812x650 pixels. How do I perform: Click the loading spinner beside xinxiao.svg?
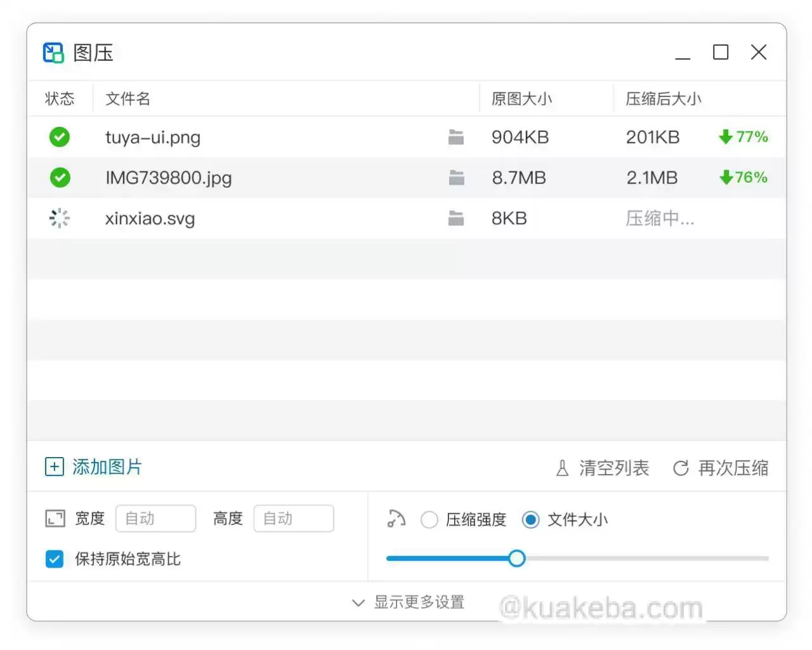59,218
